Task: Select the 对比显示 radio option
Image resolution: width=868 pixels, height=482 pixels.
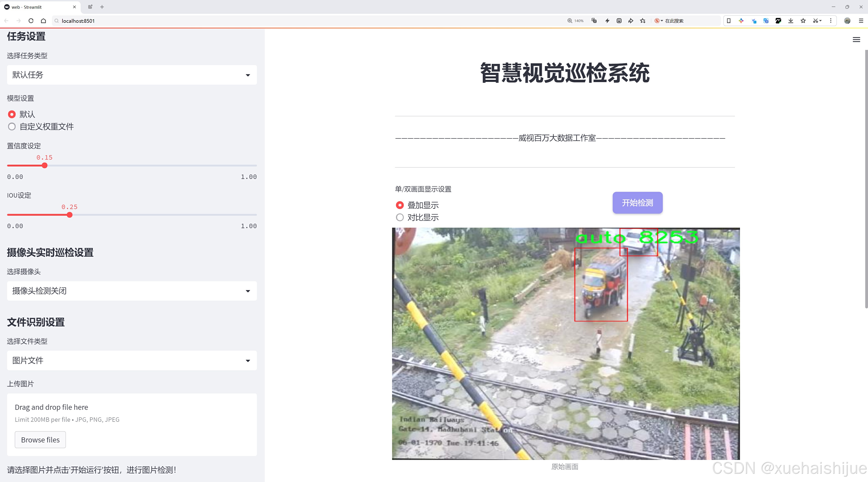Action: point(400,217)
